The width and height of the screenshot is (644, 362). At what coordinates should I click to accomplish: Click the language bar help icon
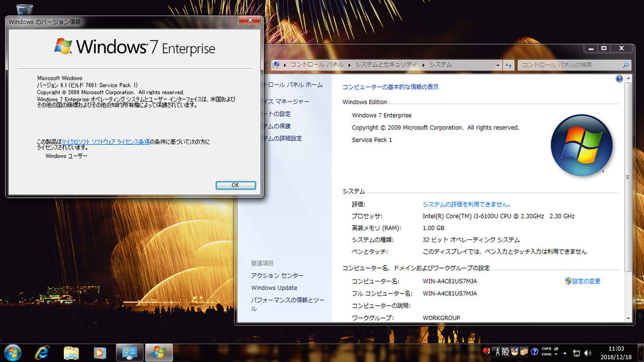[535, 352]
